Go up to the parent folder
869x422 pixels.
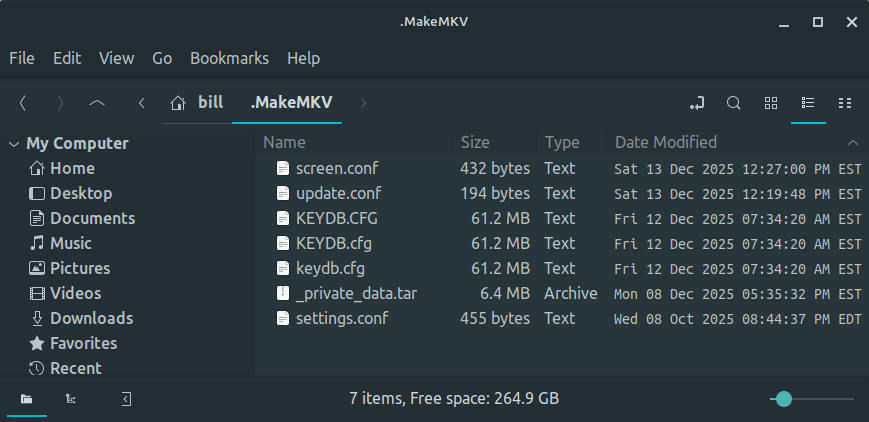97,103
